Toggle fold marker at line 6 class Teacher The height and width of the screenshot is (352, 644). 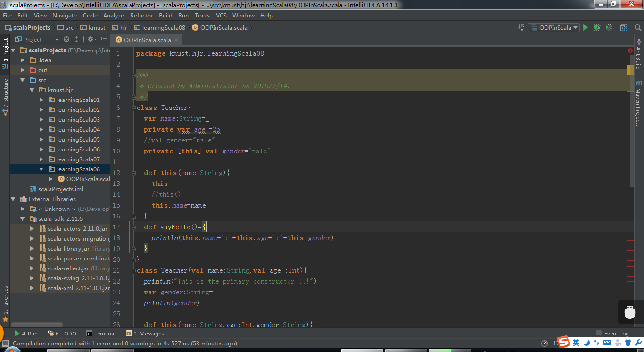click(133, 108)
